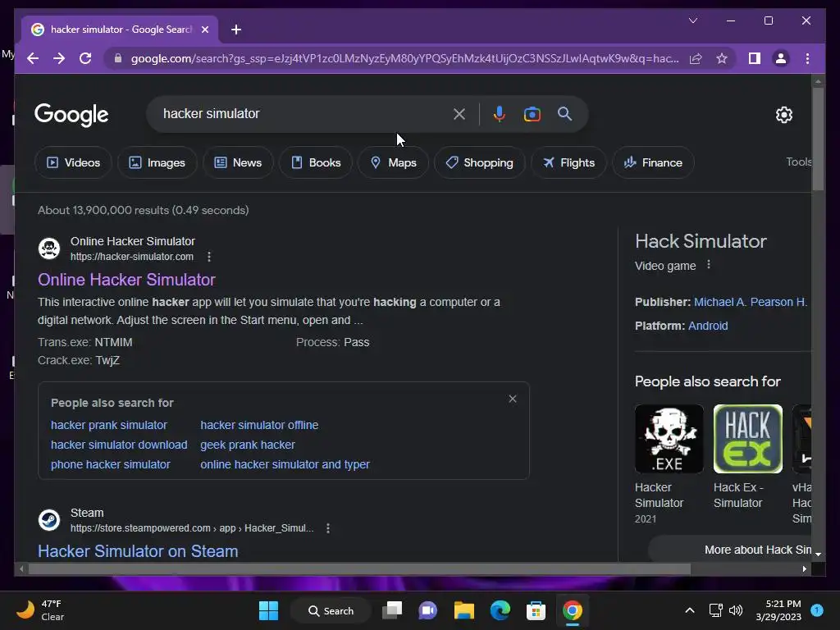Open Google quick settings gear
The height and width of the screenshot is (630, 840).
pyautogui.click(x=783, y=114)
